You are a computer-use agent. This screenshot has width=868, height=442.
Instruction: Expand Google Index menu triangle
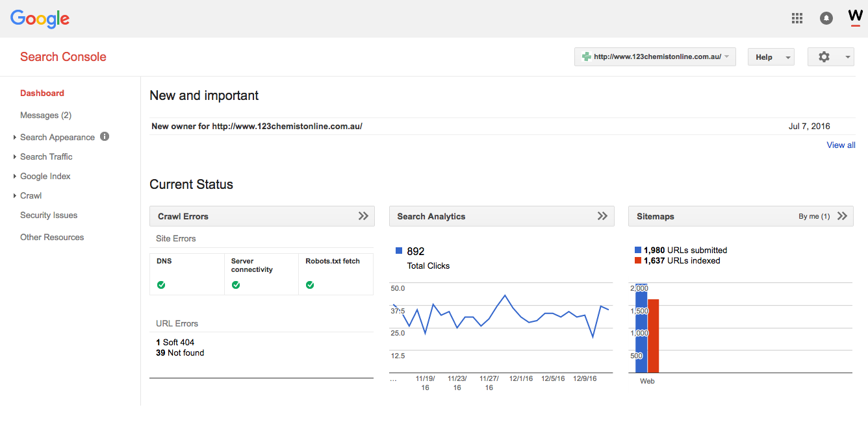(x=15, y=177)
